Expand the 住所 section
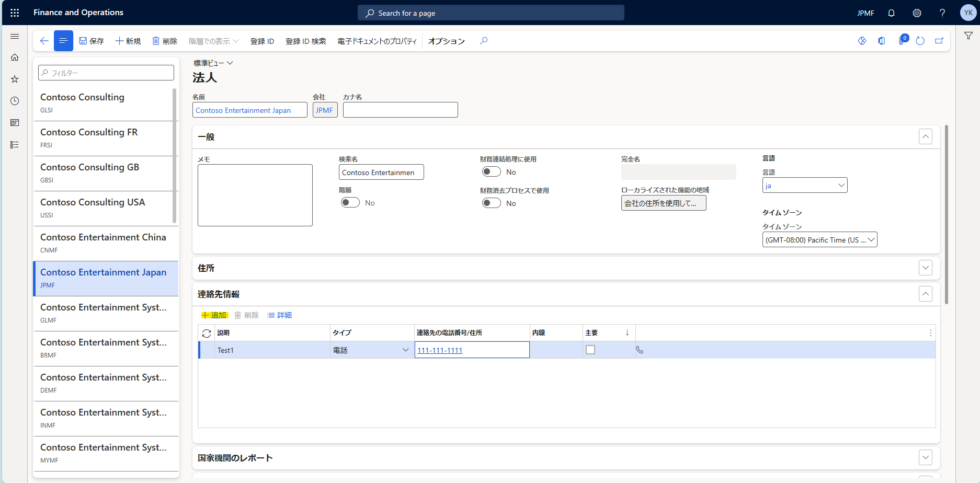Image resolution: width=980 pixels, height=483 pixels. click(x=926, y=268)
